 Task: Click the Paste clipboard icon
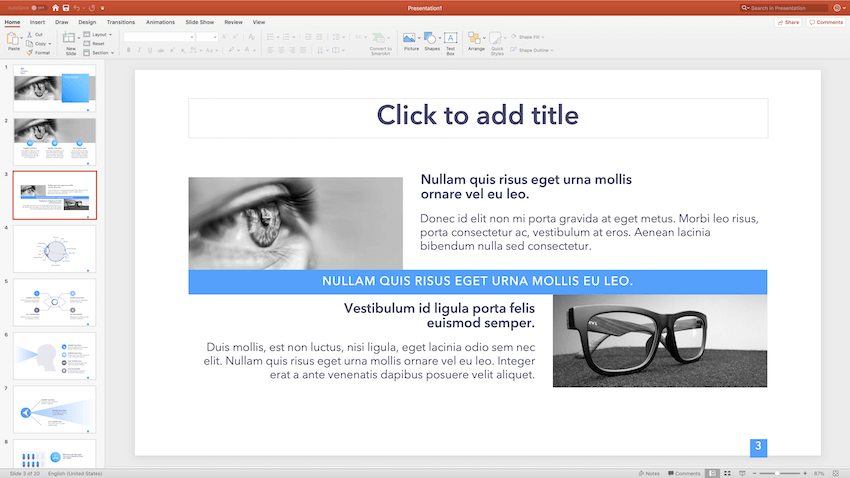click(x=12, y=39)
